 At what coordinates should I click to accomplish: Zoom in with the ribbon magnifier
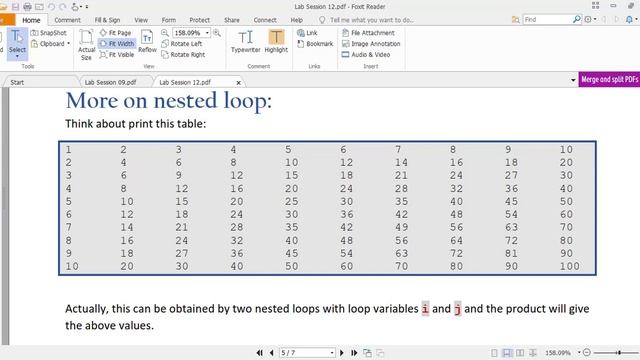point(217,33)
